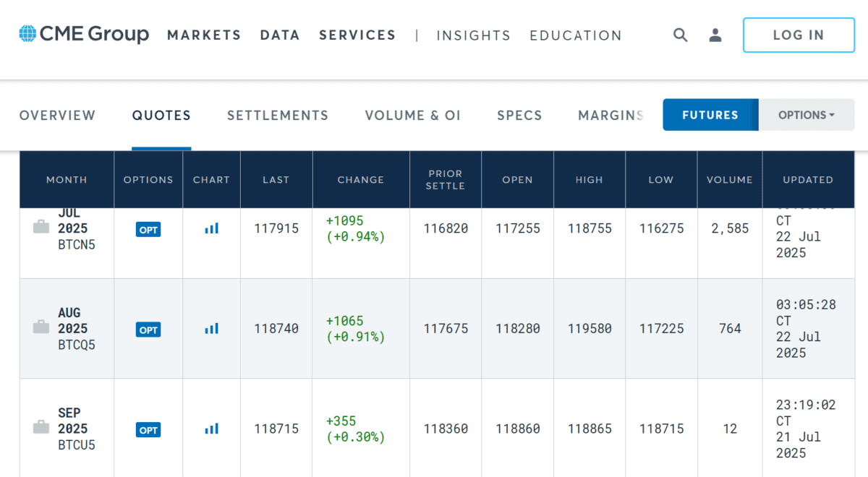Open the Data navigation menu
The height and width of the screenshot is (477, 868).
coord(280,35)
